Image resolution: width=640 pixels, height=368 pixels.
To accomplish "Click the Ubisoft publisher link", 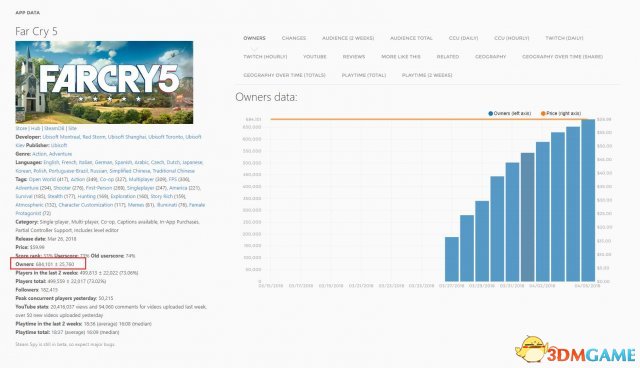I will pyautogui.click(x=59, y=145).
